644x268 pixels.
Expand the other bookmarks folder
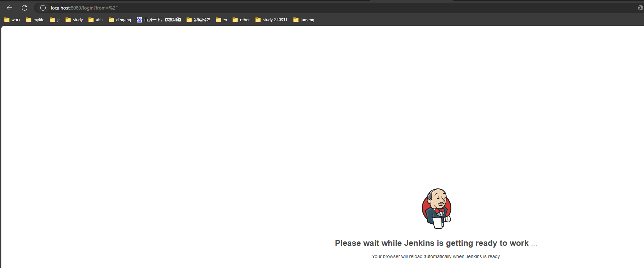[x=241, y=20]
